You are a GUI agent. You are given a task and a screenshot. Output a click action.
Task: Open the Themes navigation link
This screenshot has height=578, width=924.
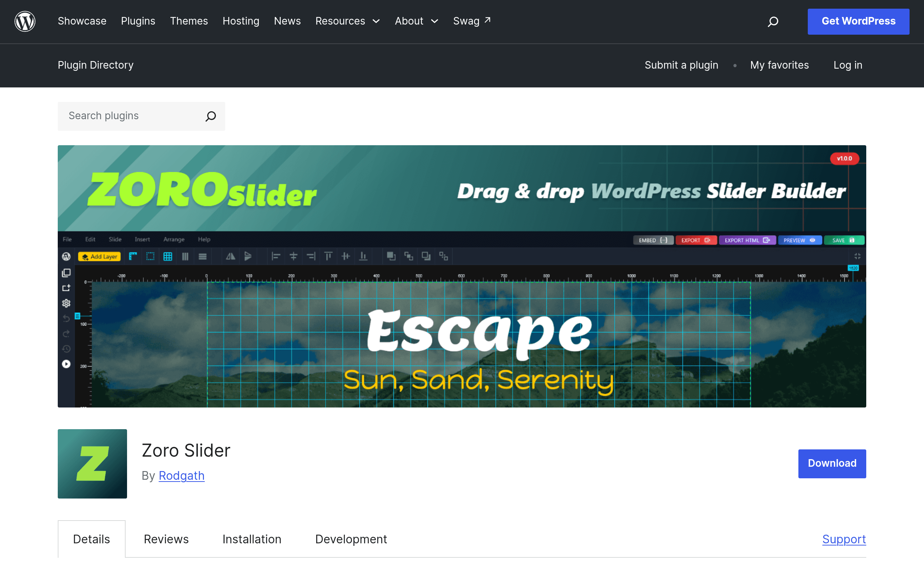(189, 21)
